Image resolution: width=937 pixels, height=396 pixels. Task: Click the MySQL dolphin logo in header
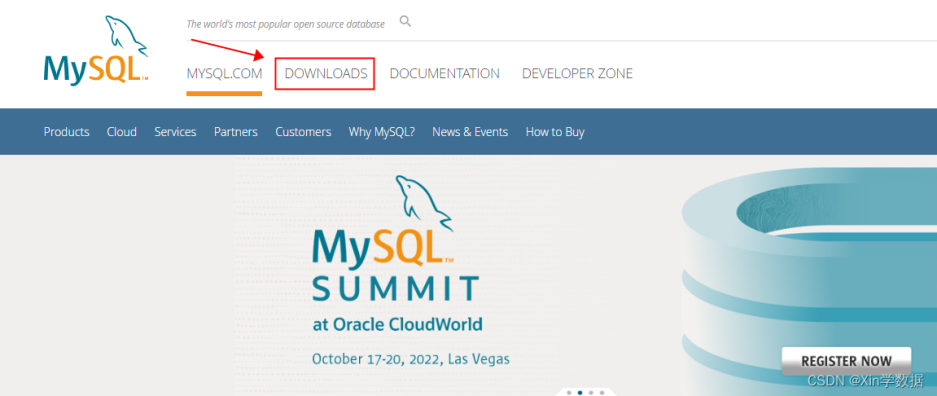(96, 50)
